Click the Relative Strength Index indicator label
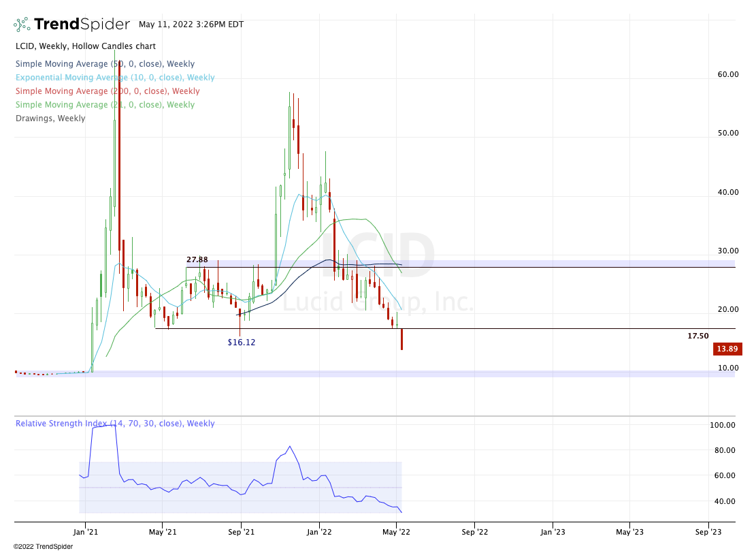The width and height of the screenshot is (756, 553). tap(115, 423)
